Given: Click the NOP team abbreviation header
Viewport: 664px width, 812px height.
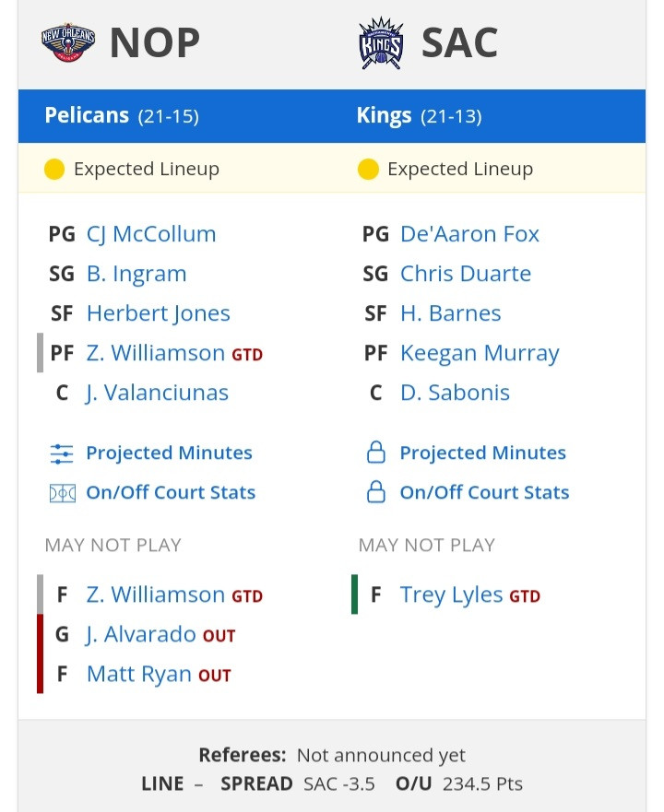Looking at the screenshot, I should coord(155,42).
